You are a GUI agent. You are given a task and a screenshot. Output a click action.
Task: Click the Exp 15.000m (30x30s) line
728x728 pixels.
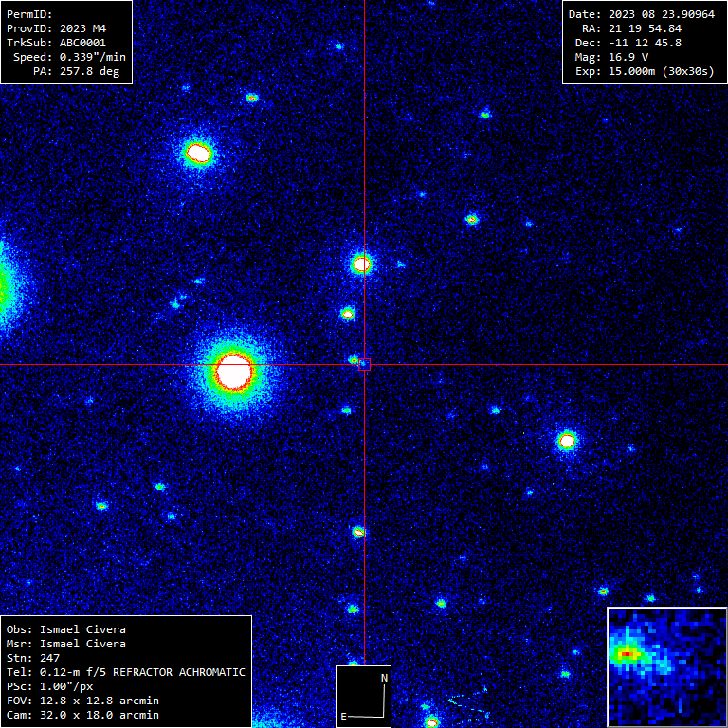[645, 71]
